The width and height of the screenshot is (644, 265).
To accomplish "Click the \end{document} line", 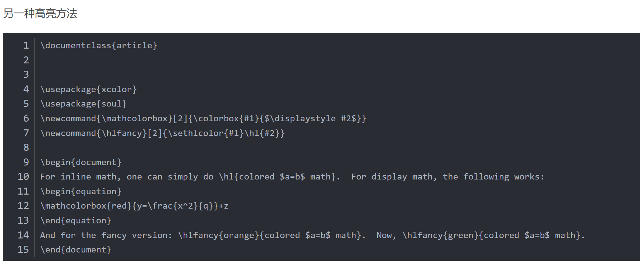I will [x=76, y=250].
